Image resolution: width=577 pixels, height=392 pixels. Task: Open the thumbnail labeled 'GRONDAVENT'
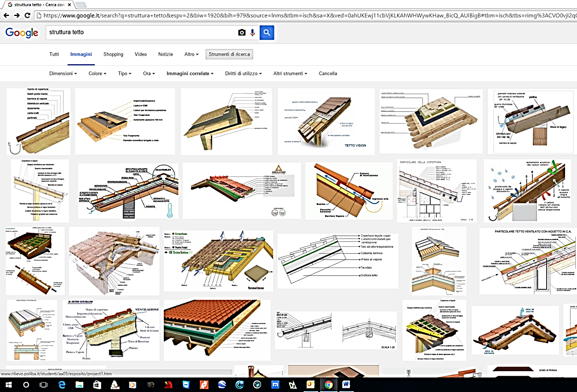pyautogui.click(x=532, y=122)
